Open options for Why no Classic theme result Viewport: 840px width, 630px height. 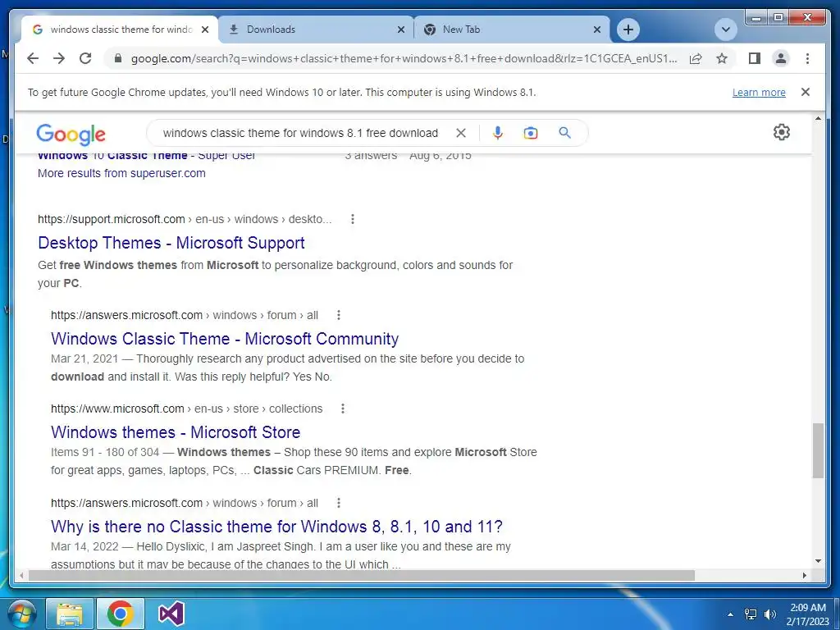[x=339, y=503]
